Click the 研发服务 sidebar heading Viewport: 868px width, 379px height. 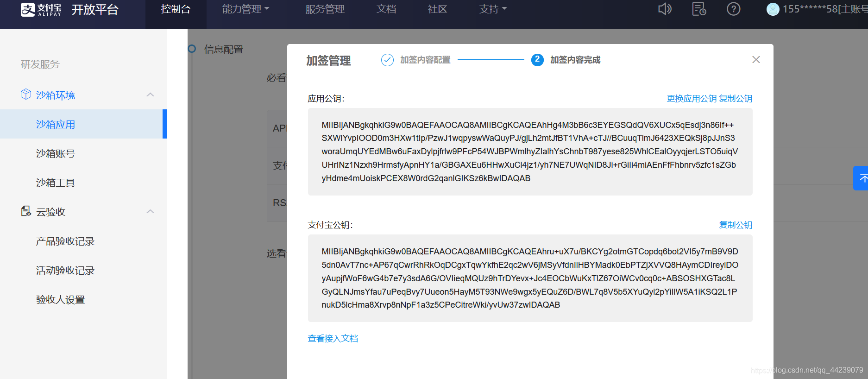40,64
